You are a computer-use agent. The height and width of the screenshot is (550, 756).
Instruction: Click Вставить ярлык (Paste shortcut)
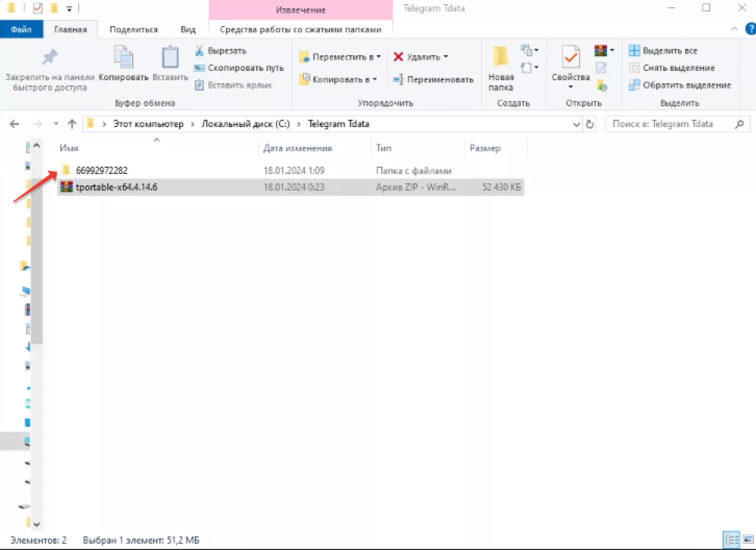233,85
